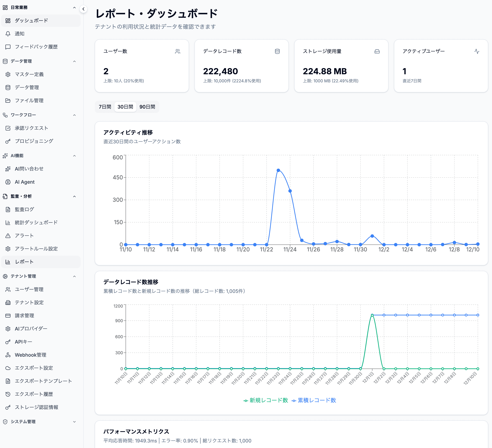Screen dimensions: 492x448
Task: Click the AIプロバイダー gear icon
Action: click(x=8, y=329)
